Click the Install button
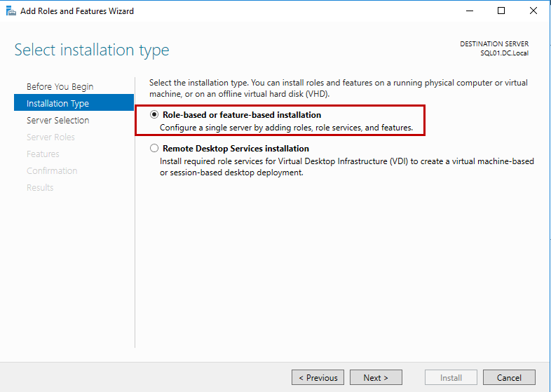The width and height of the screenshot is (551, 392). coord(451,377)
